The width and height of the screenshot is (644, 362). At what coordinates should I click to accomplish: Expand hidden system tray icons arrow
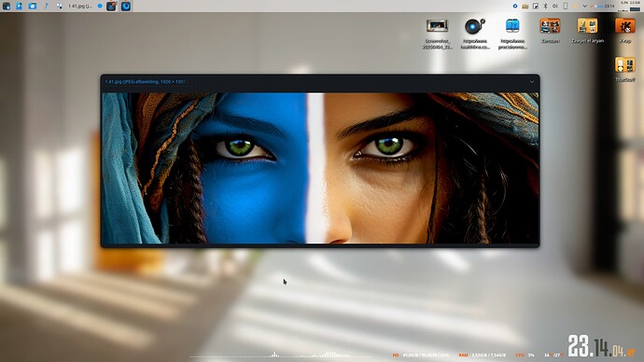tap(585, 7)
